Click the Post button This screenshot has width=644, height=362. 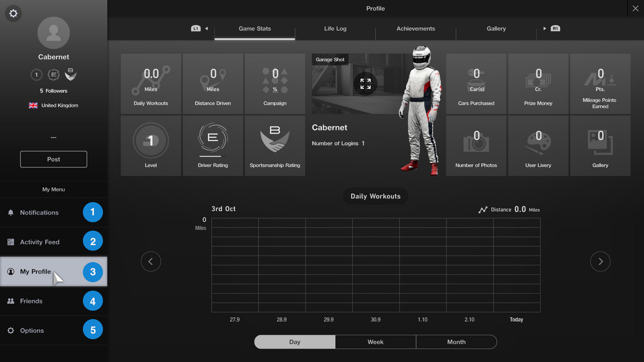tap(53, 159)
